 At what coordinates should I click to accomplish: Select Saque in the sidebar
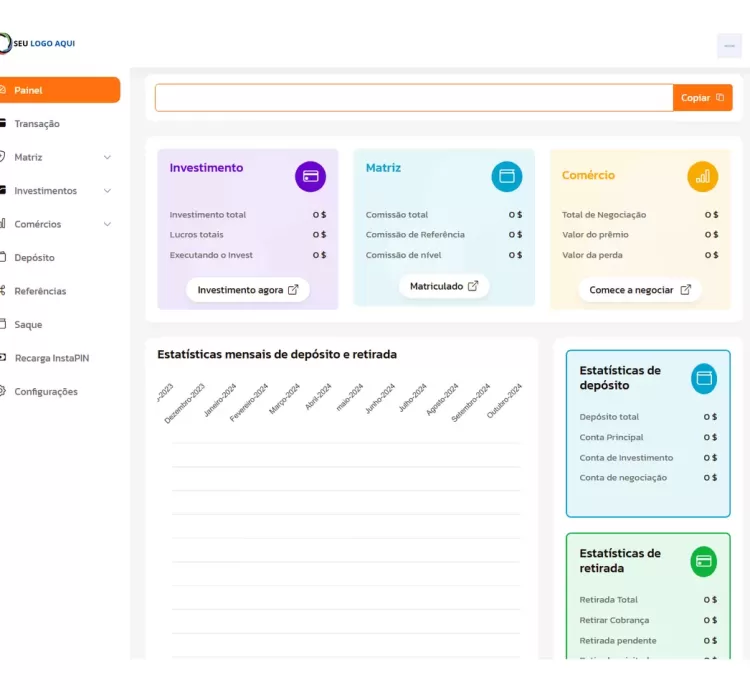coord(28,325)
